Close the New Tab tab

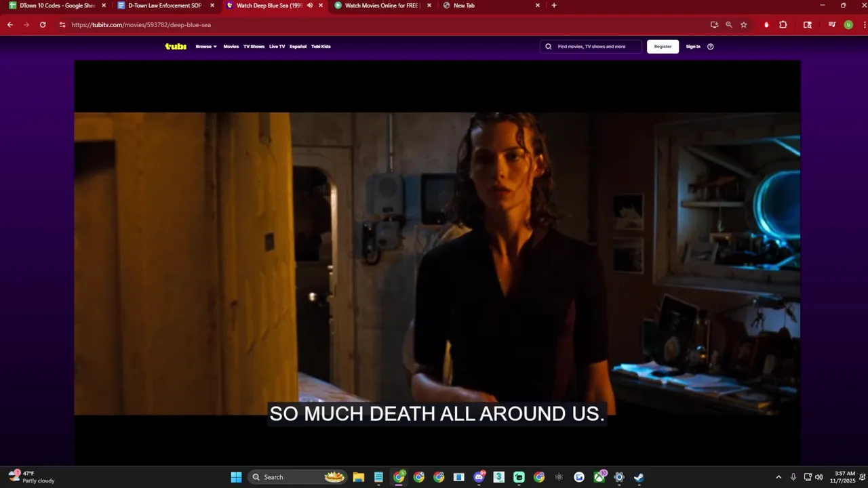[x=538, y=5]
